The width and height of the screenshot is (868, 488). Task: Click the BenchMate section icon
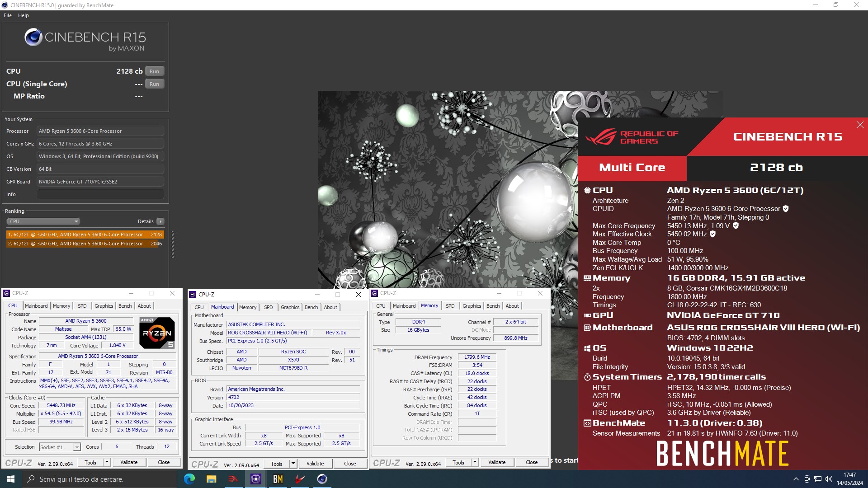pyautogui.click(x=587, y=423)
